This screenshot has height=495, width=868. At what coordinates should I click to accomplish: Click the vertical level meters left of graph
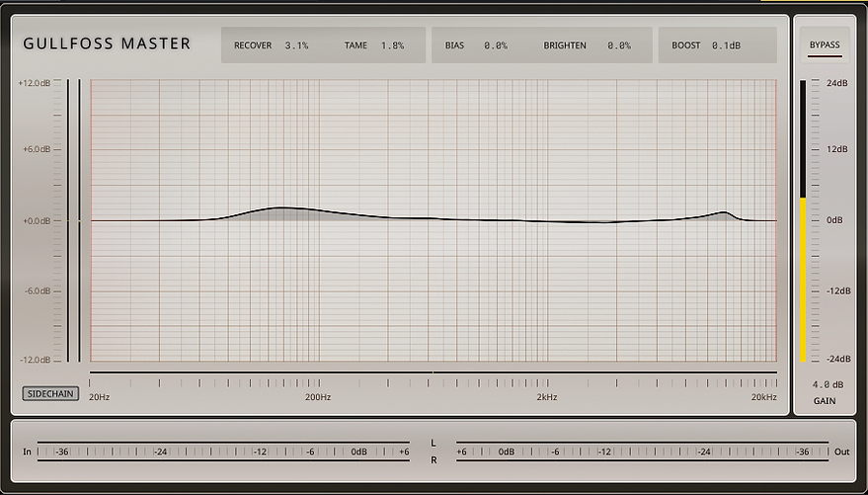(74, 220)
